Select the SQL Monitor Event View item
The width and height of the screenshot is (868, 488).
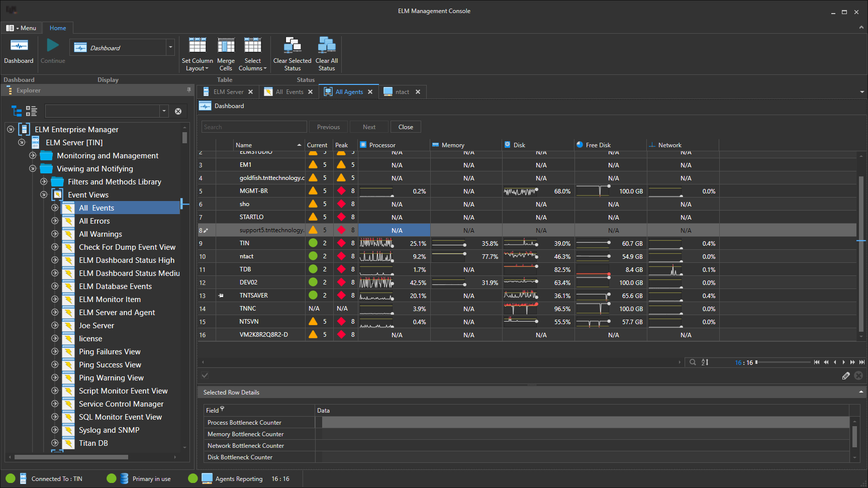tap(120, 417)
